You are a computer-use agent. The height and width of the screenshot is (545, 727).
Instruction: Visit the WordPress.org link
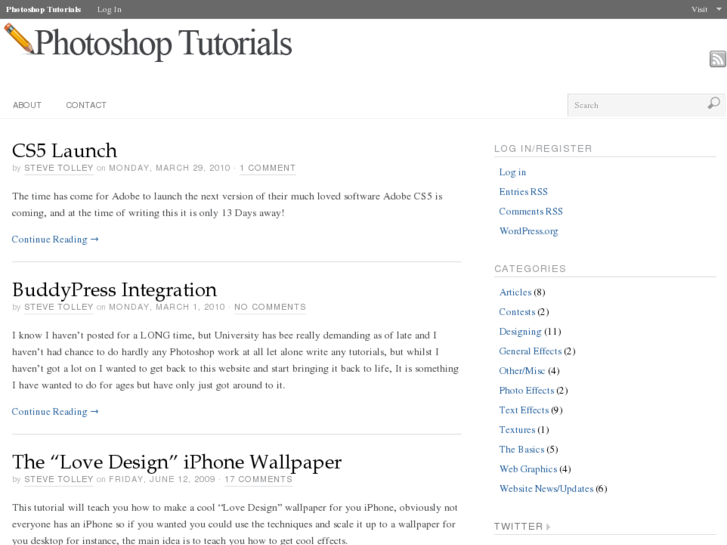click(529, 231)
